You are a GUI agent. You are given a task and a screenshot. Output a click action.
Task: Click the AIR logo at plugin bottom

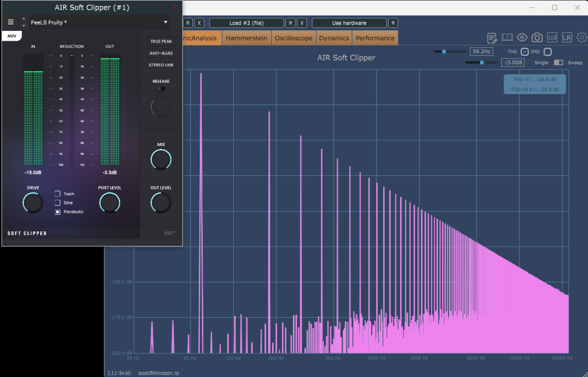tap(170, 233)
